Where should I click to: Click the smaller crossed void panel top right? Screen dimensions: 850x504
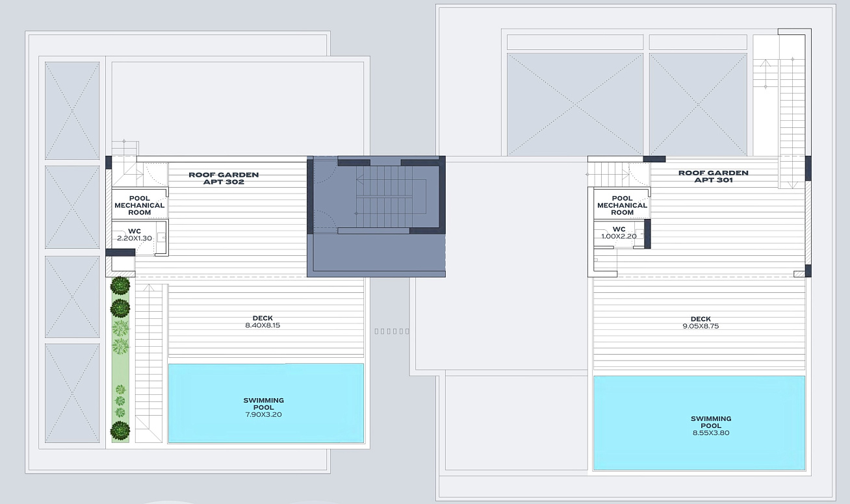click(698, 104)
